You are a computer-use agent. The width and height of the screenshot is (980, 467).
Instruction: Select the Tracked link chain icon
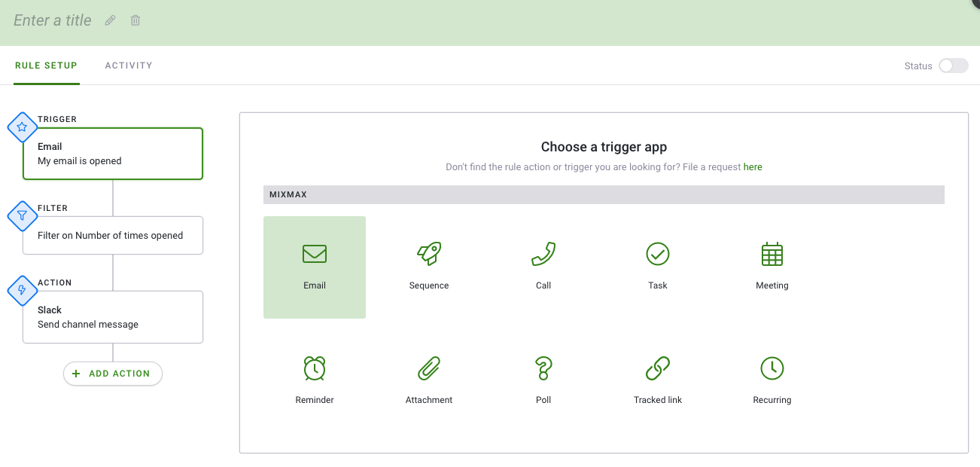tap(658, 368)
